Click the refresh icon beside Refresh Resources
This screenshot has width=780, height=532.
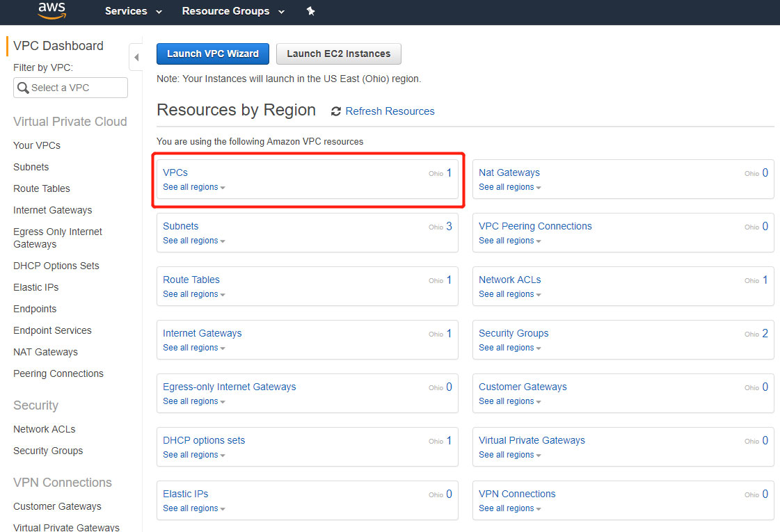[336, 111]
